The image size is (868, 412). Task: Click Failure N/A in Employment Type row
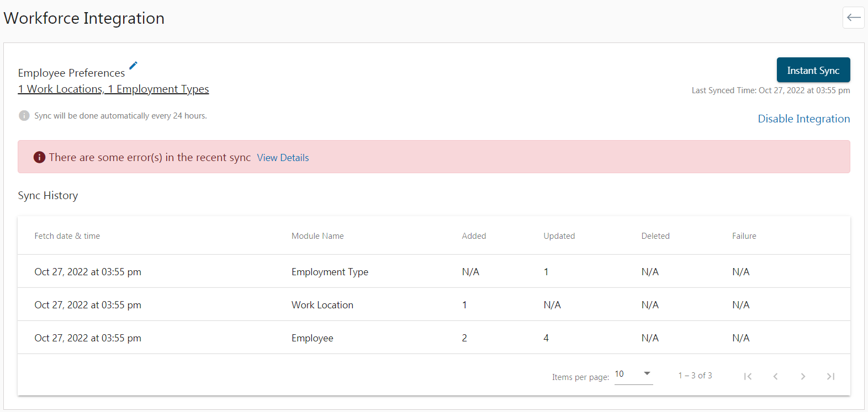(741, 272)
